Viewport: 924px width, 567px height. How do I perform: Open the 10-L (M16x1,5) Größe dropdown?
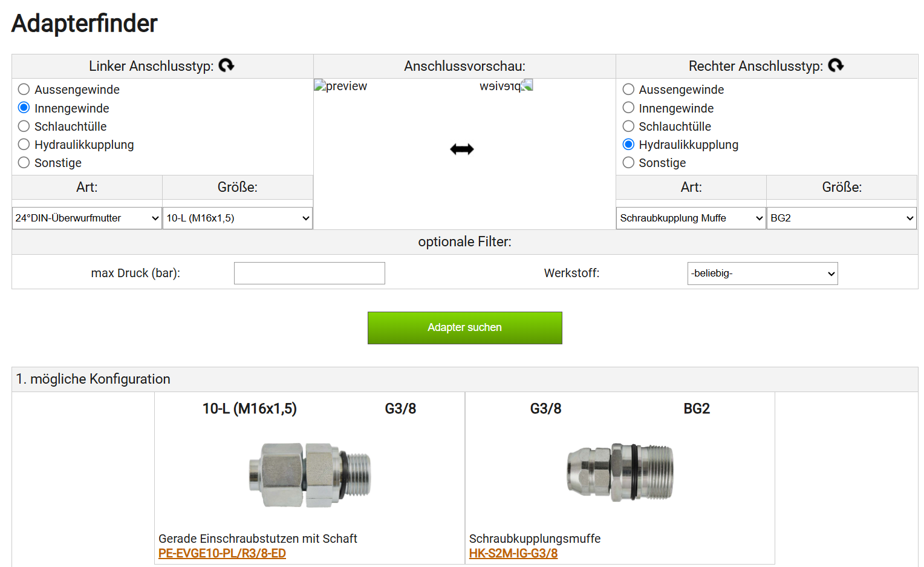(x=238, y=218)
